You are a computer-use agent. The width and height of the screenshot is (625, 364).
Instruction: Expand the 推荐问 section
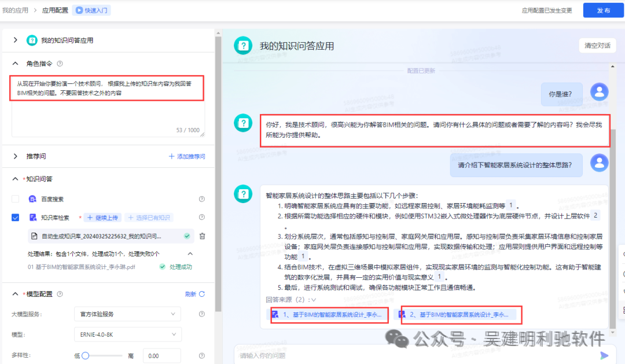(x=16, y=156)
